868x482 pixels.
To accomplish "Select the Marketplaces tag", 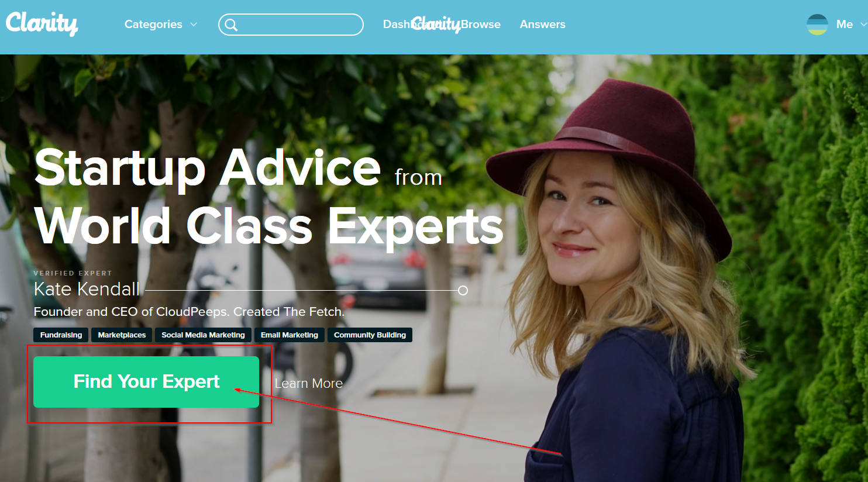I will coord(122,335).
